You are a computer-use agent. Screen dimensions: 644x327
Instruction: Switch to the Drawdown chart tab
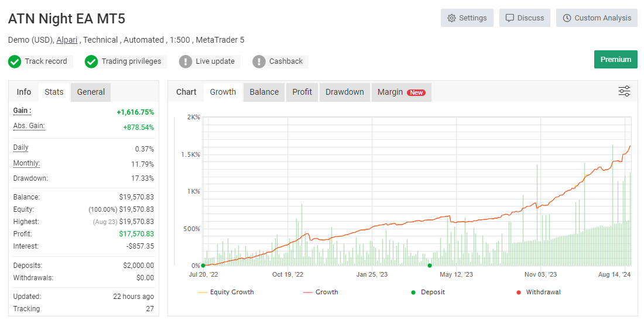344,92
